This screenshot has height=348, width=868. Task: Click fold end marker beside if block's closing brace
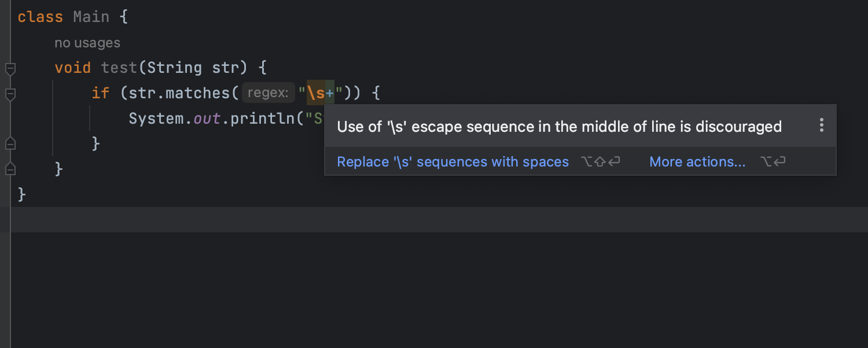tap(10, 143)
